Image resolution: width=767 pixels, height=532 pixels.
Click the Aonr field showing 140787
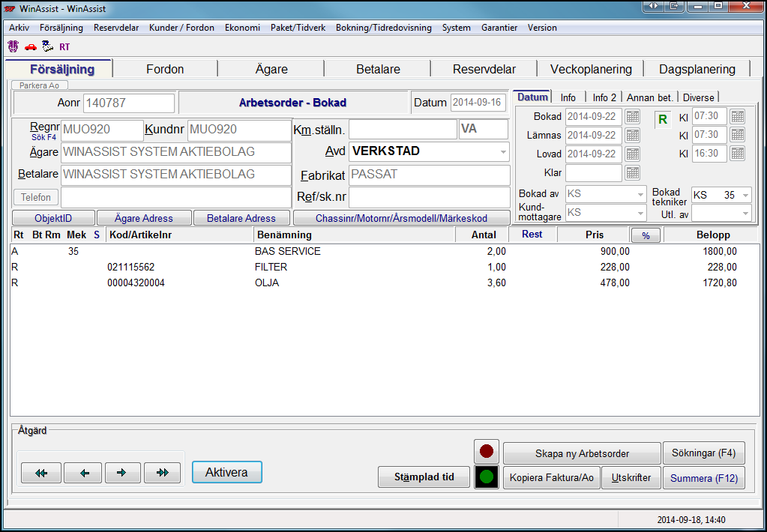coord(129,103)
